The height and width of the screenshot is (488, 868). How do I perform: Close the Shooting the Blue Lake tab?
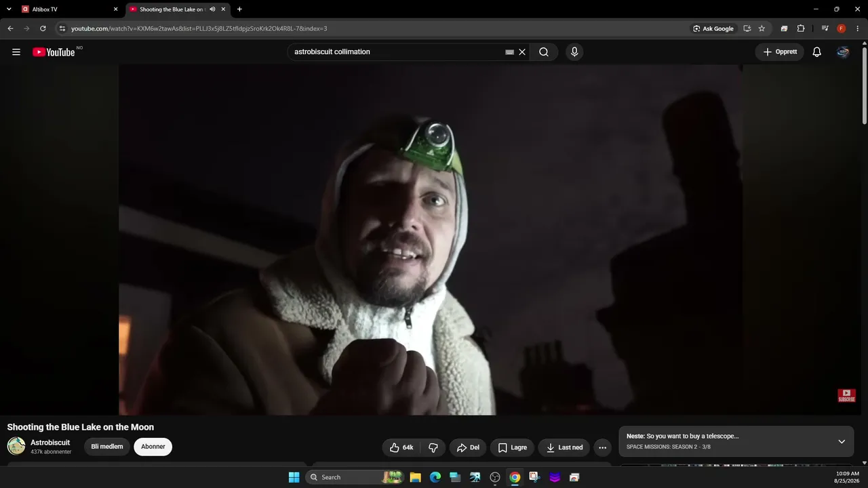[223, 9]
